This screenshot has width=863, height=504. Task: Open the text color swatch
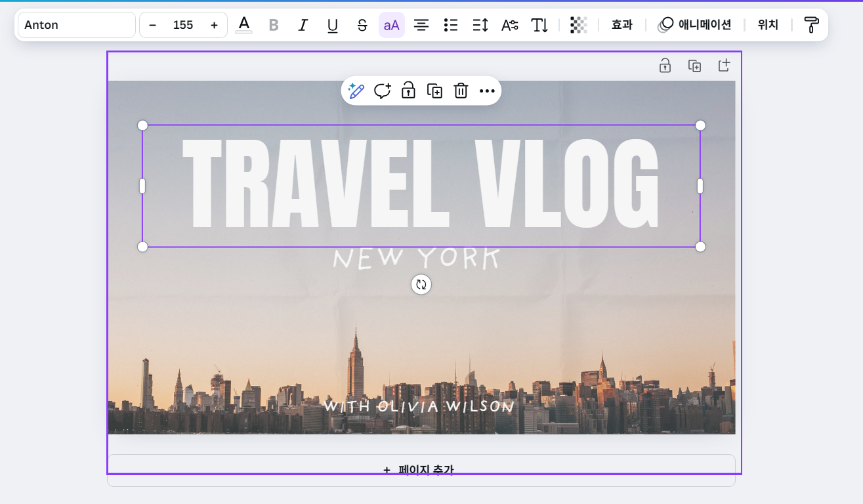243,25
